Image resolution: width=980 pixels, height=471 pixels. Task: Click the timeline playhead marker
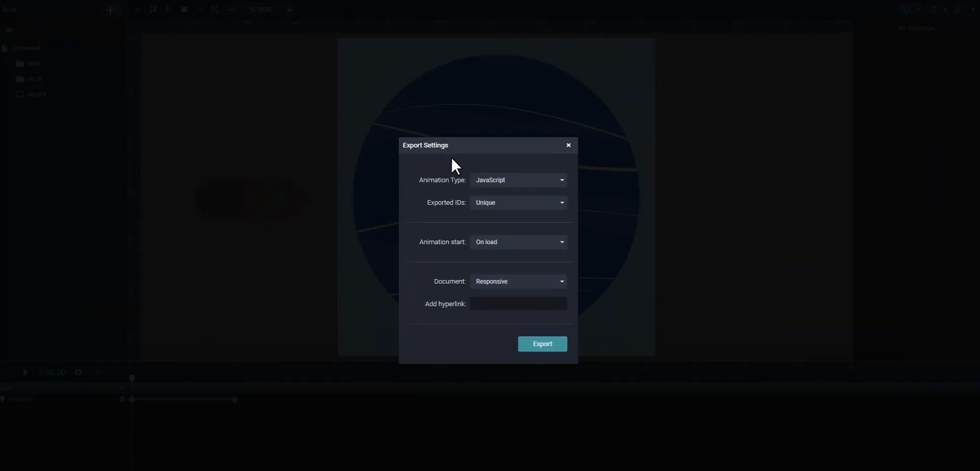point(132,378)
